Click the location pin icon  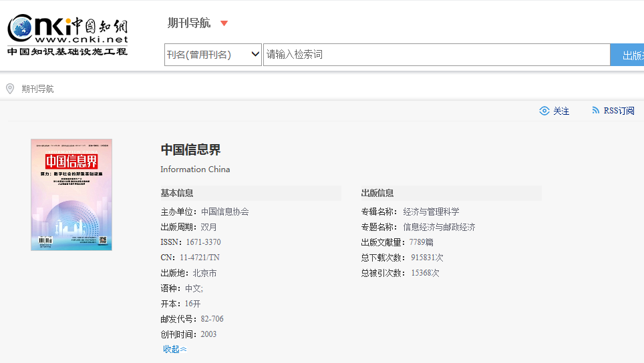click(10, 89)
